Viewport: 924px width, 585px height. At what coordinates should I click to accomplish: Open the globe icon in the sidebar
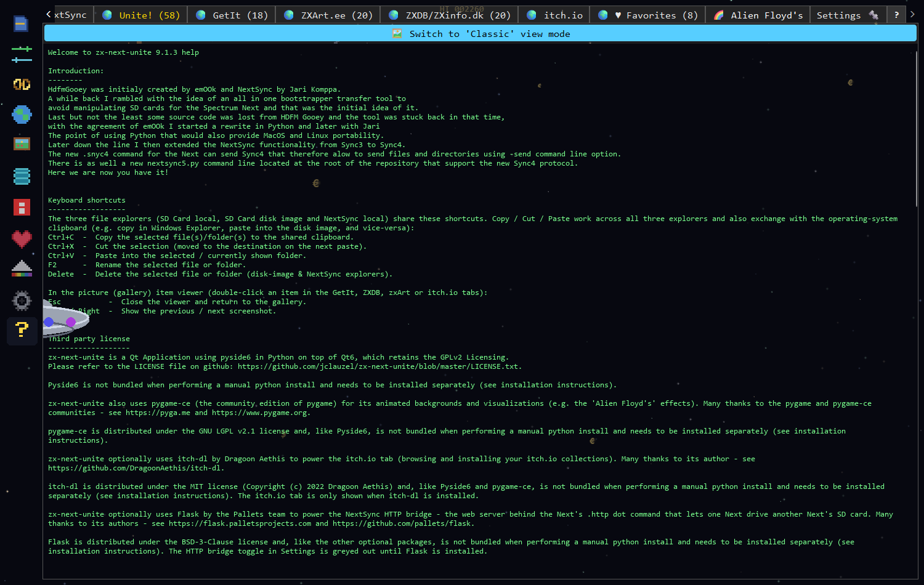pos(22,115)
